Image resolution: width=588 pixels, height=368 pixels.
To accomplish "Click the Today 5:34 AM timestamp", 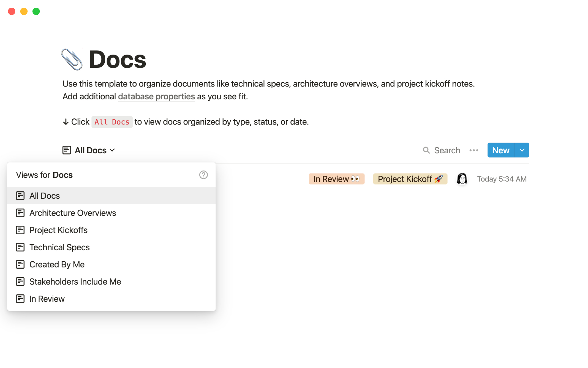I will [x=502, y=179].
